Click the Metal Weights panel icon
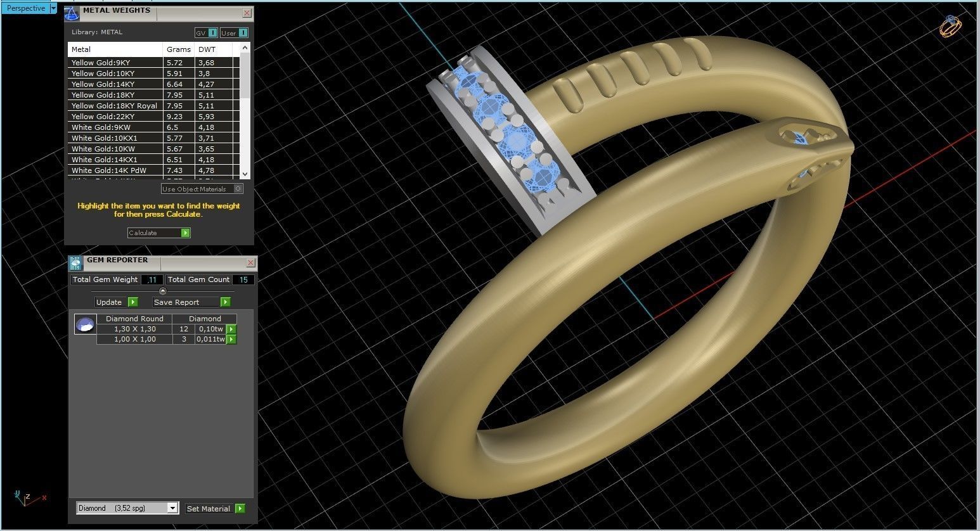The image size is (980, 531). click(72, 13)
